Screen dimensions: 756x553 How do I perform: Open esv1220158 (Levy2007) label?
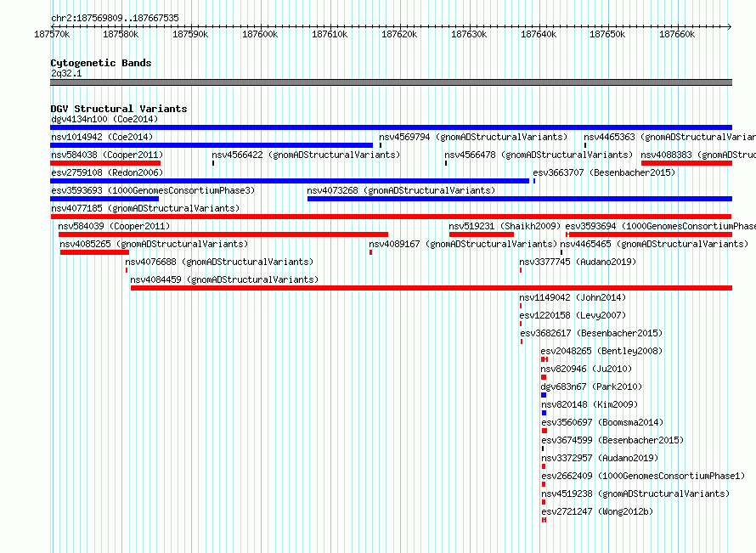point(573,315)
